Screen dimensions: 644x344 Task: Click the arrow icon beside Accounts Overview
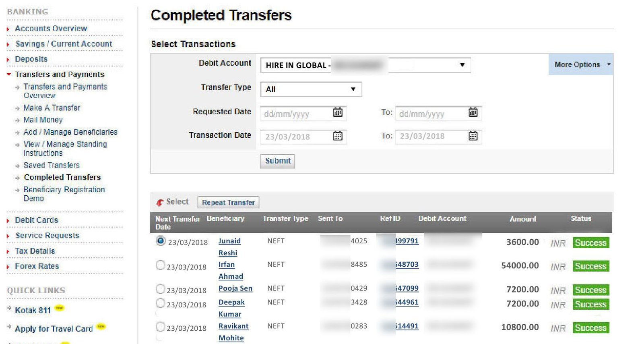[8, 29]
